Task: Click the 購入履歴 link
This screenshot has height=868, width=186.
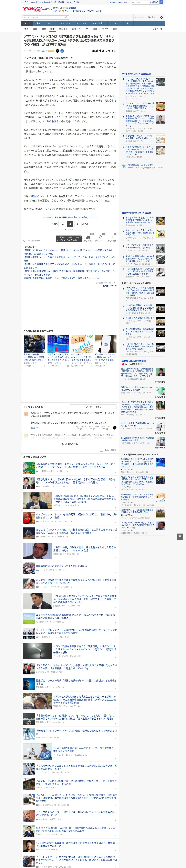Action: (152, 18)
